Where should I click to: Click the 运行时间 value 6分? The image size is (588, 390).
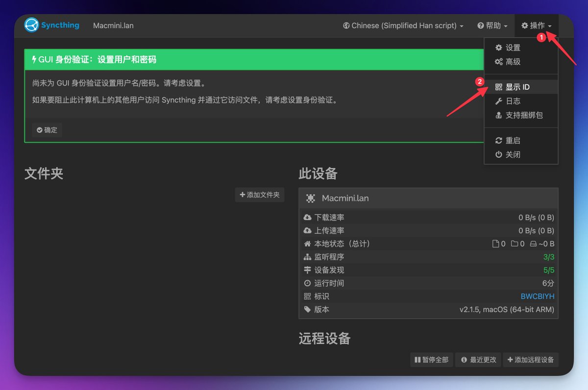(548, 283)
